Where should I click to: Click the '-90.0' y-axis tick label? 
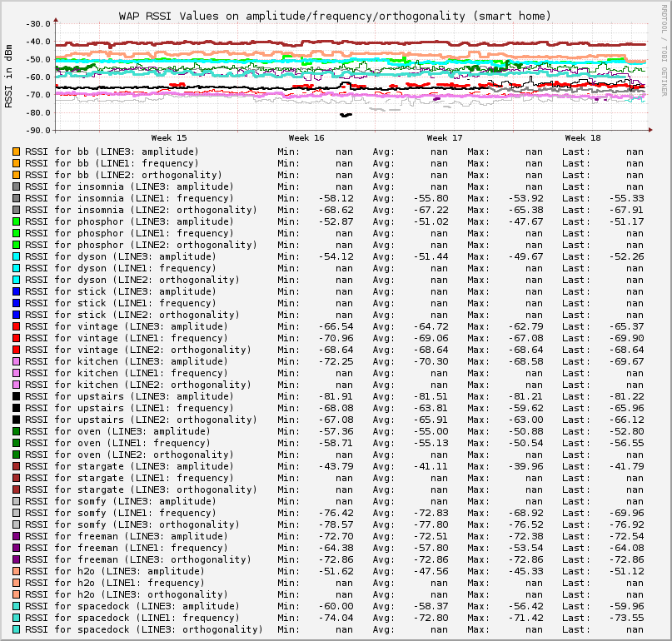[38, 130]
